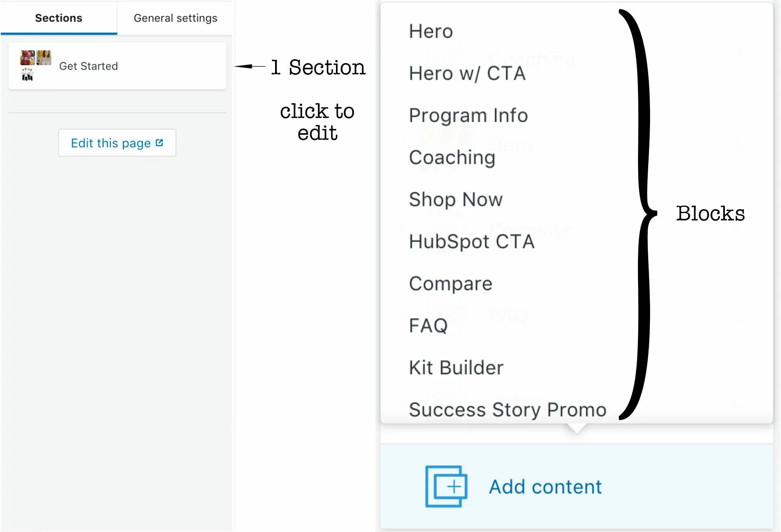Click the external link icon beside Edit this page
781x532 pixels.
pyautogui.click(x=159, y=143)
